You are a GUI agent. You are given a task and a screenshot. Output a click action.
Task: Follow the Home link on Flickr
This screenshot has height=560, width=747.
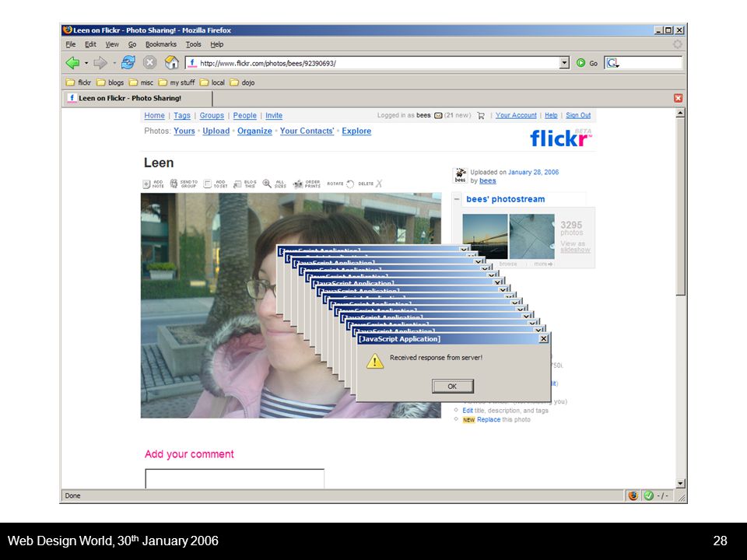(154, 115)
